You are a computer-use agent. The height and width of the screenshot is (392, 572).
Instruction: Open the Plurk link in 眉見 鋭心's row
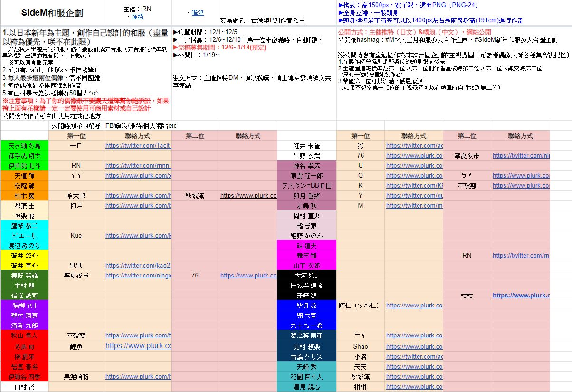tap(414, 386)
